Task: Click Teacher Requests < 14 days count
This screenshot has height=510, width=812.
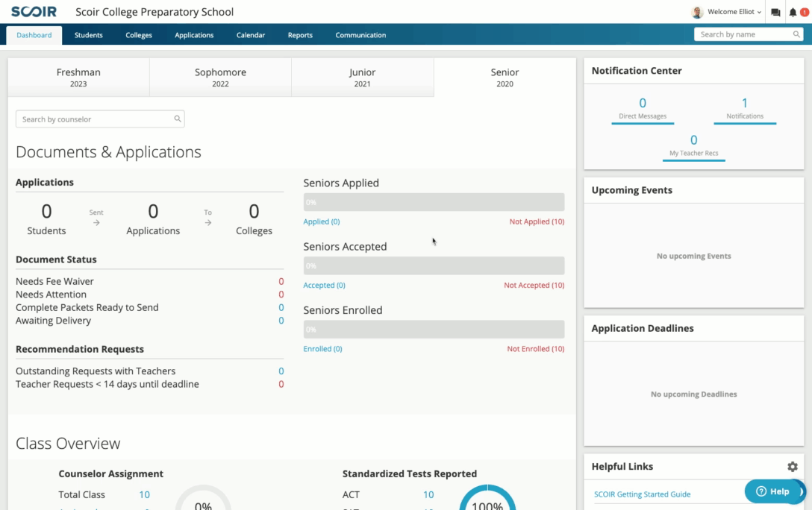Action: [x=281, y=384]
